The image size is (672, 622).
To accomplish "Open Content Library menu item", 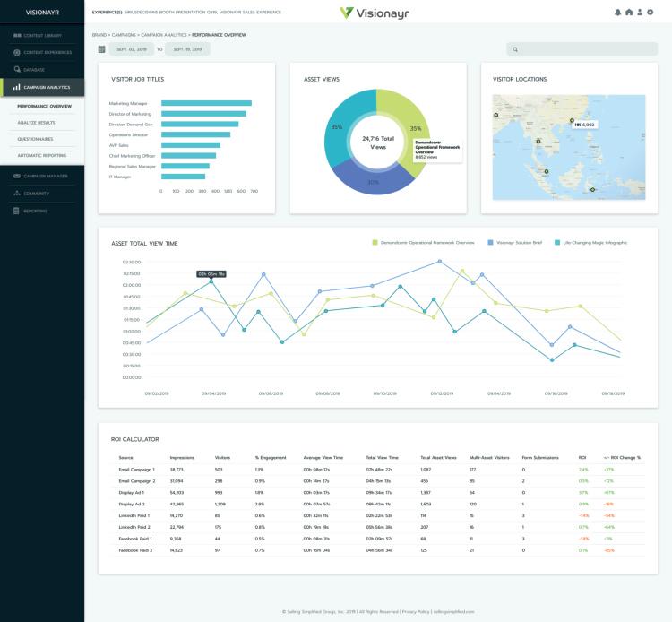I will [42, 35].
